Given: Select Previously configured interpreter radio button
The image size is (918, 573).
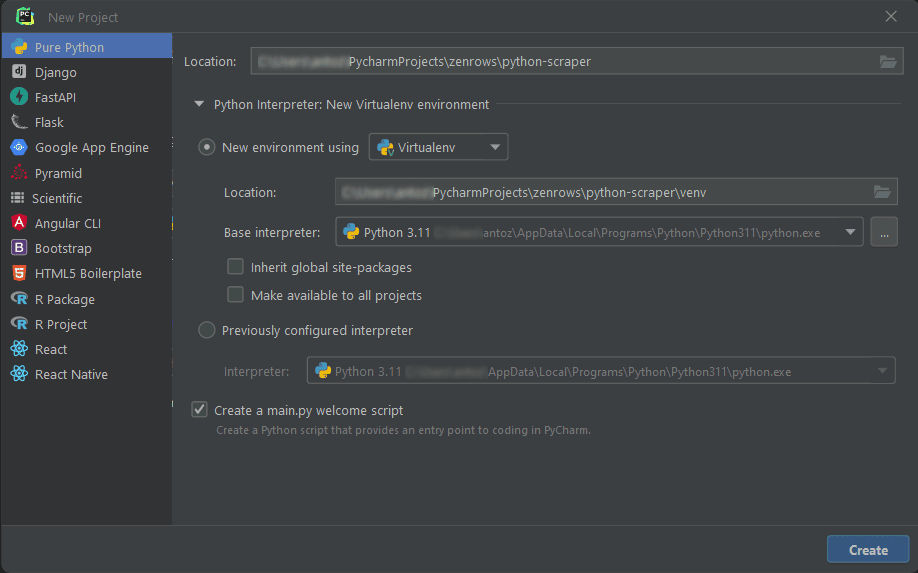Looking at the screenshot, I should pos(206,330).
